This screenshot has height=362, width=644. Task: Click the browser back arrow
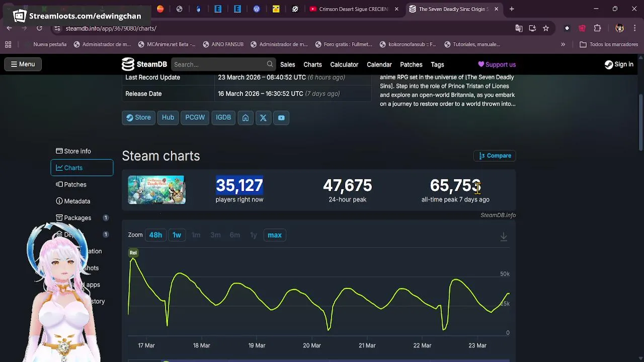point(9,28)
